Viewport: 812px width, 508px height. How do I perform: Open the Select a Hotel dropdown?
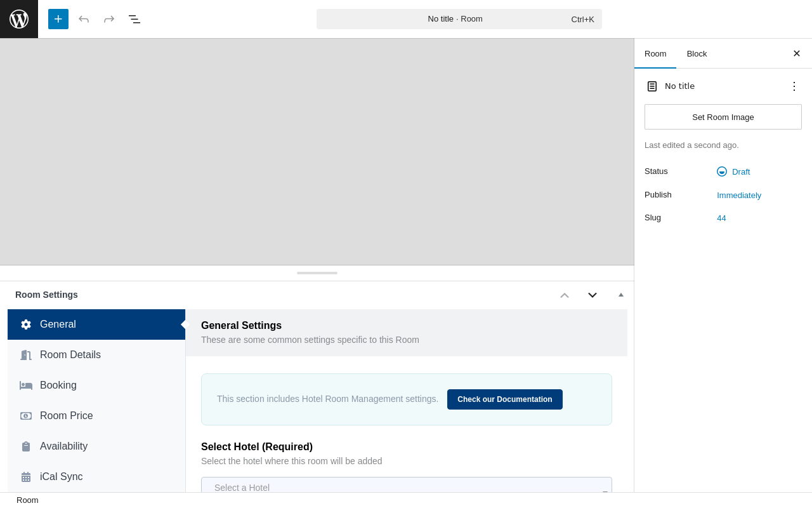coord(407,485)
